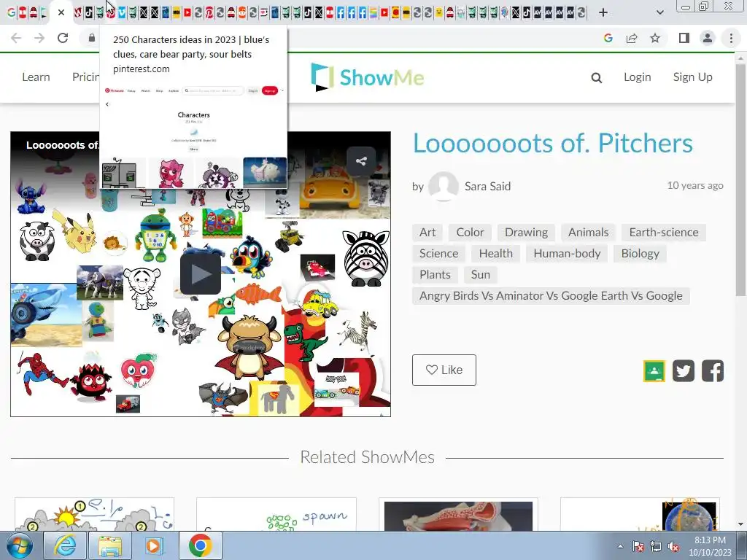Select the Health tag
747x560 pixels.
[x=495, y=253]
